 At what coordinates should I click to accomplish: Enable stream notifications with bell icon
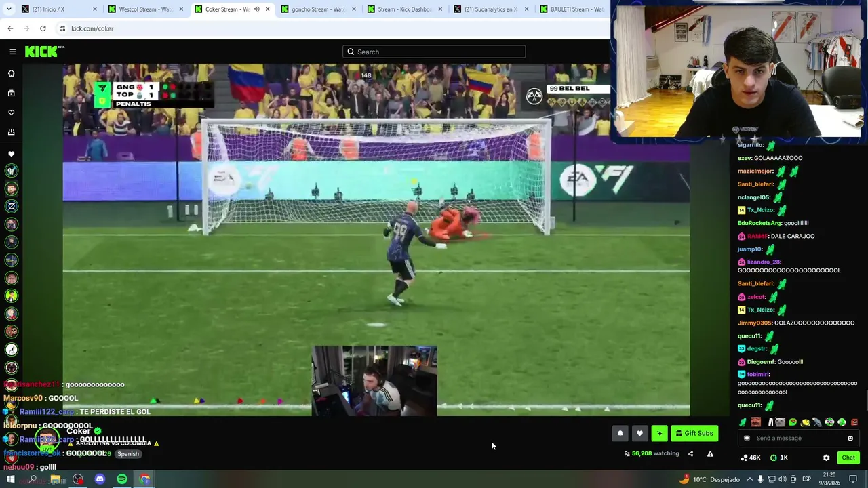point(620,434)
